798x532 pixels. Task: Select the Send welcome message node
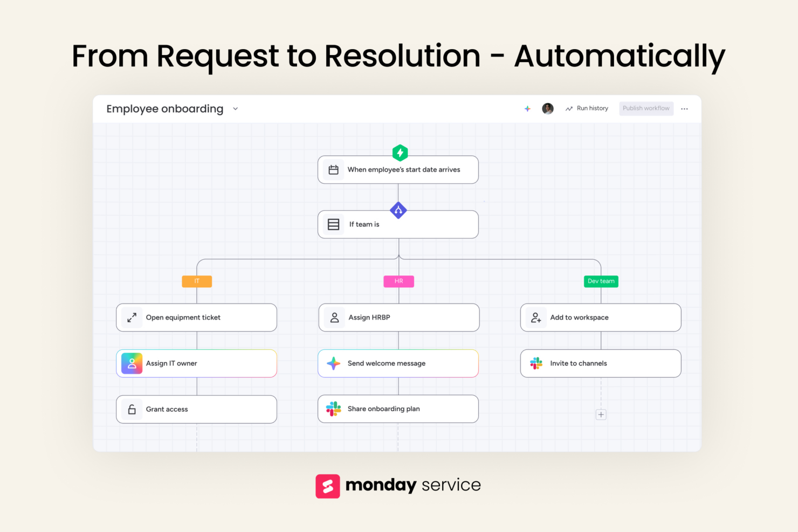pyautogui.click(x=398, y=363)
